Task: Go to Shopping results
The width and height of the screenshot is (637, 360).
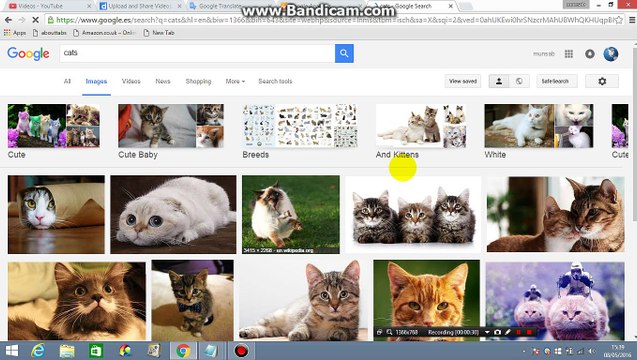Action: coord(198,81)
